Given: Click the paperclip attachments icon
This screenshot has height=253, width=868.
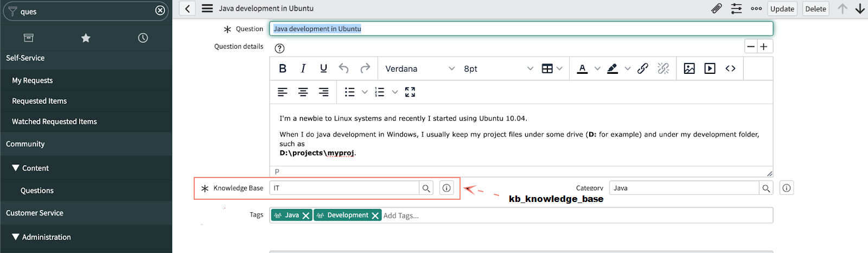Looking at the screenshot, I should [716, 9].
